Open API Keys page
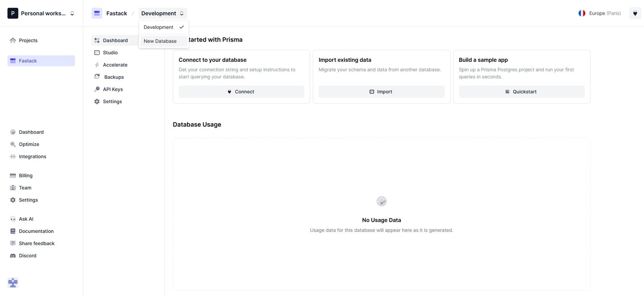644x296 pixels. (113, 89)
